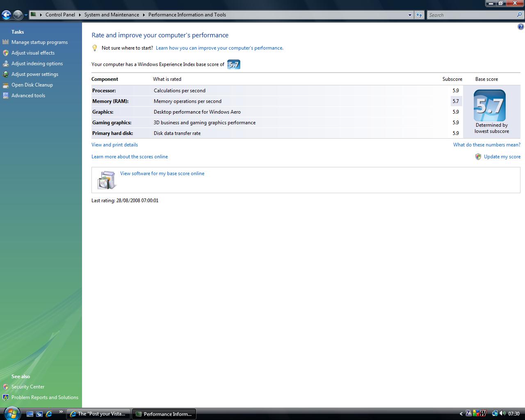
Task: Select the Processor row label
Action: (104, 91)
